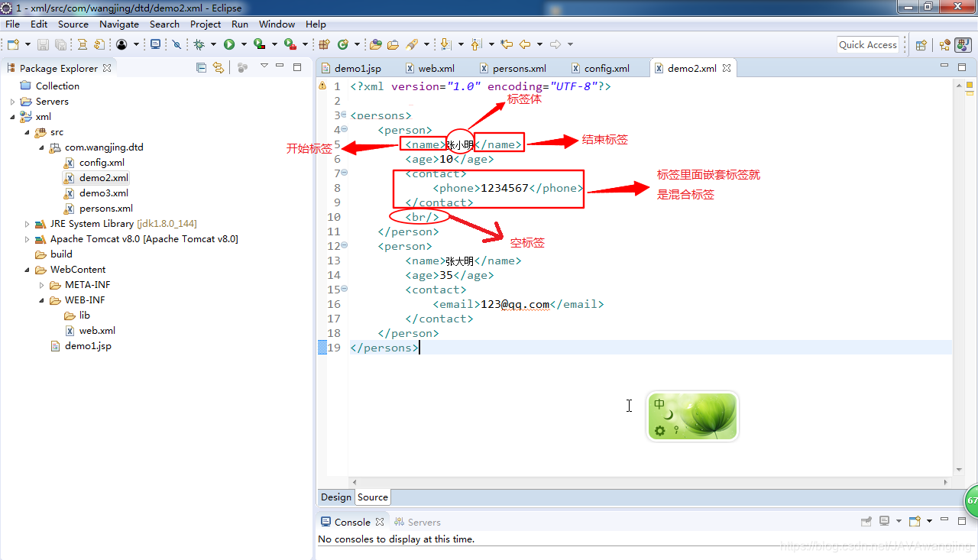Click the monitor-shaped toolbar icon
Screen dimensions: 978x560
point(156,44)
